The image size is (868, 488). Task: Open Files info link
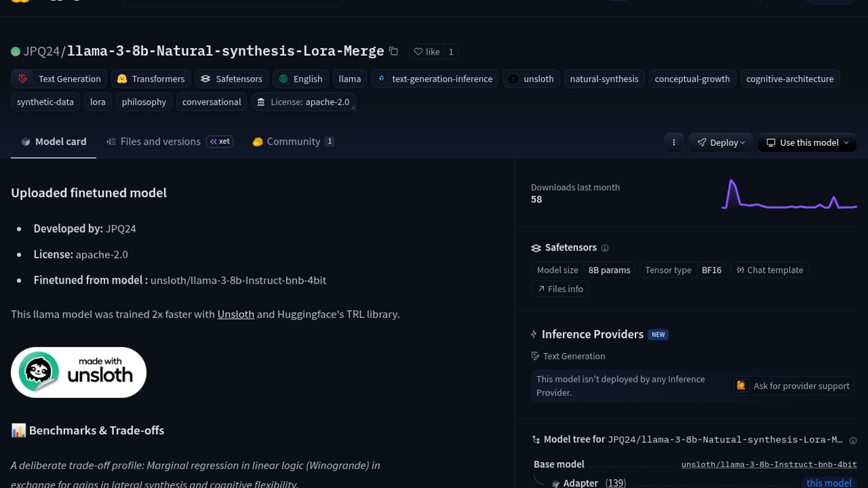(x=560, y=289)
